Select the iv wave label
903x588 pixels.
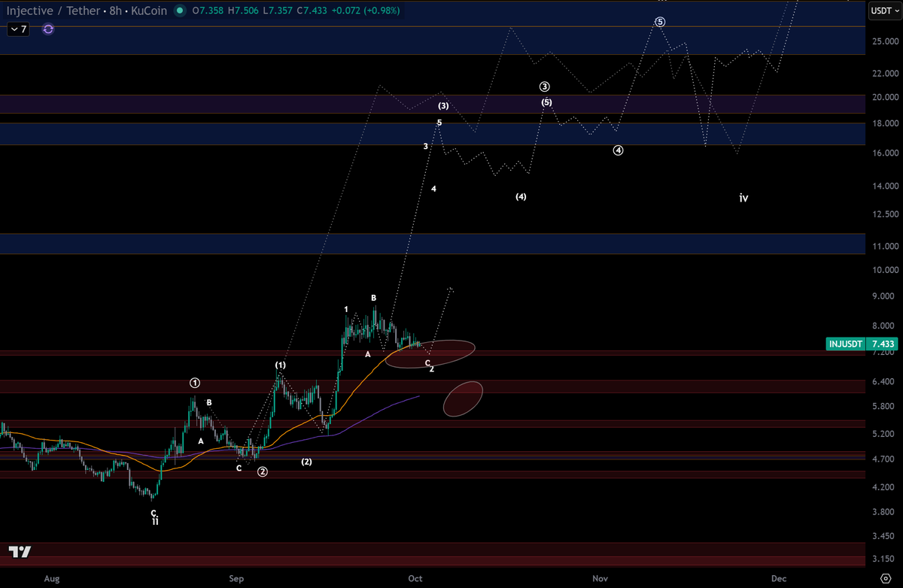pyautogui.click(x=743, y=199)
